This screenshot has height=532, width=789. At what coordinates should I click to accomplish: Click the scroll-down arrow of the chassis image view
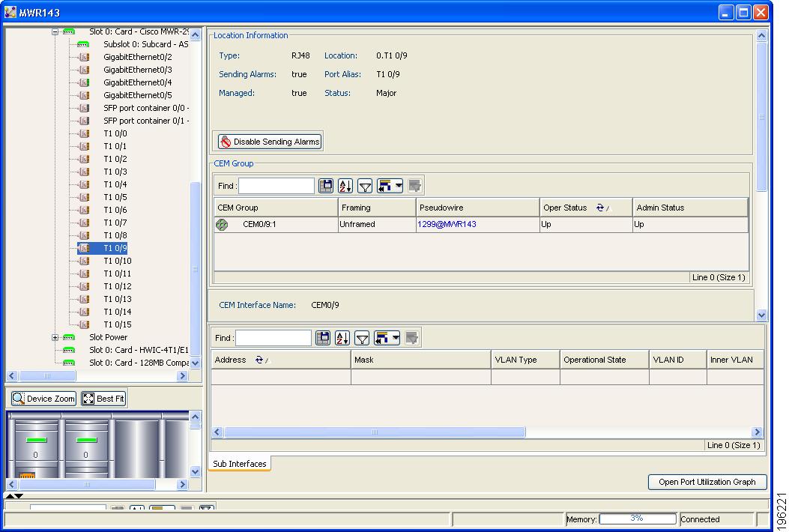click(x=196, y=471)
